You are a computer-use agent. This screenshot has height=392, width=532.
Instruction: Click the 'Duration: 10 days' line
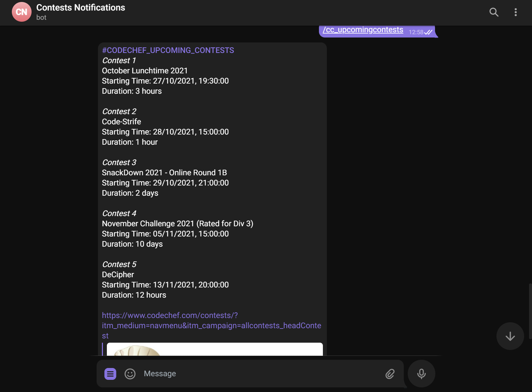[132, 244]
